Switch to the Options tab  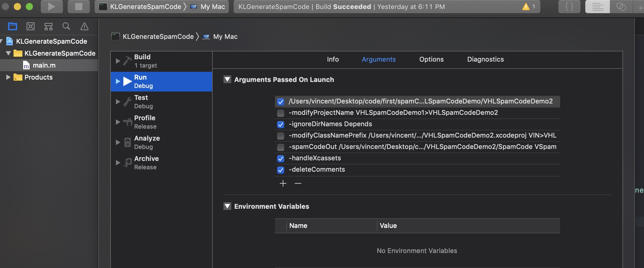[431, 59]
